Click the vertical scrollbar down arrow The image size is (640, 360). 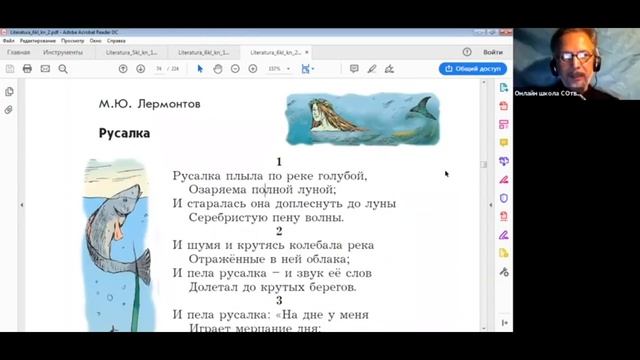(484, 328)
